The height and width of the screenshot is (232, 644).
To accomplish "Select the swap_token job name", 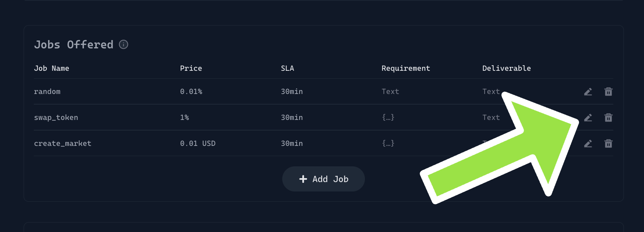I will pos(56,118).
